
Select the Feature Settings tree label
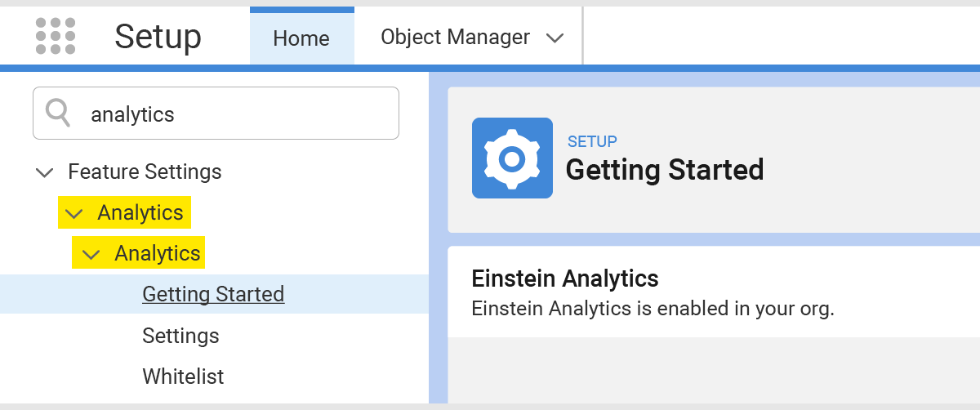click(x=145, y=172)
